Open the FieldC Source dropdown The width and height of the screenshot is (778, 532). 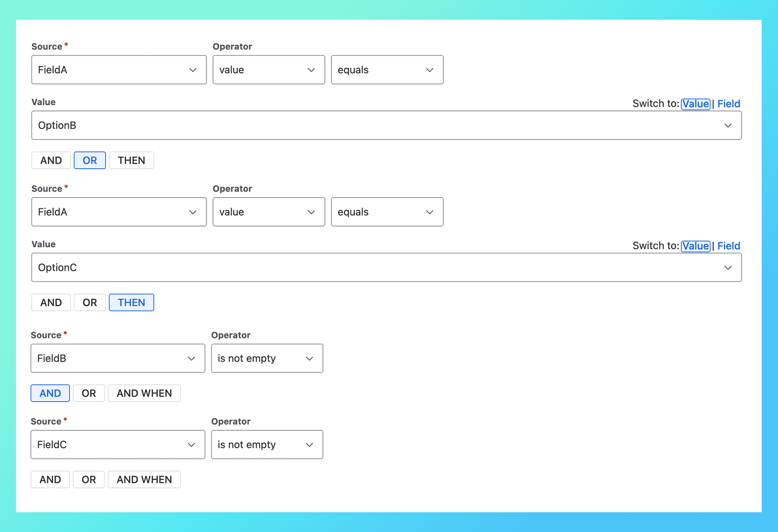coord(118,444)
